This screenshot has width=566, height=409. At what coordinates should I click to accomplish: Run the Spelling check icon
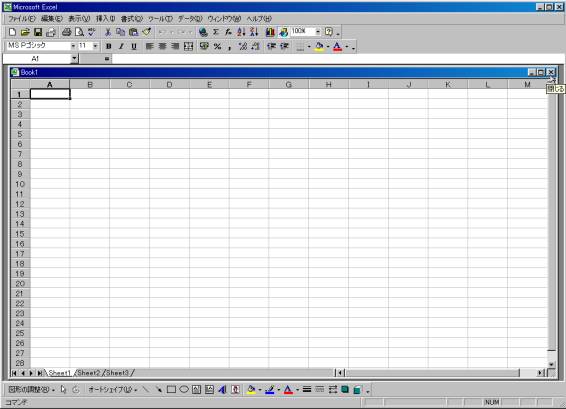click(x=92, y=32)
